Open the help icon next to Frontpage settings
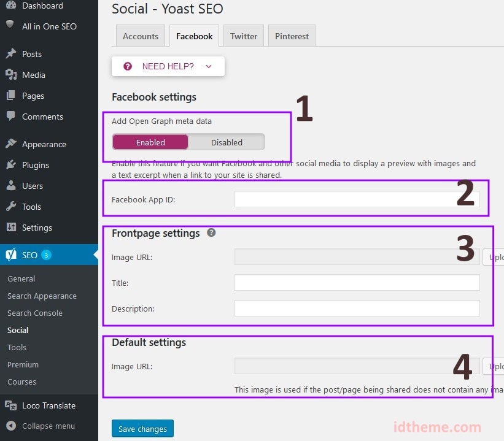Screen dimensions: 504x441 point(211,233)
